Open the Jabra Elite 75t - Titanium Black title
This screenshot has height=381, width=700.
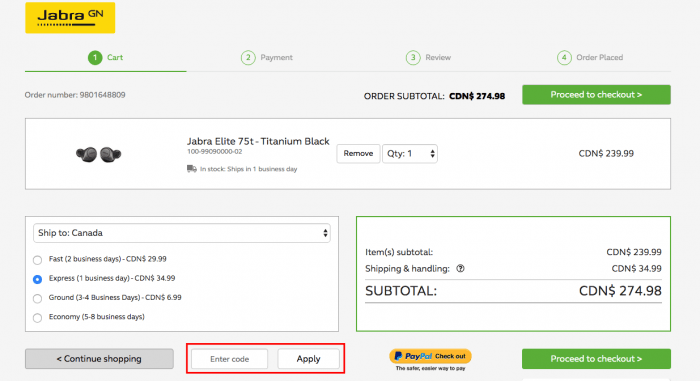258,141
